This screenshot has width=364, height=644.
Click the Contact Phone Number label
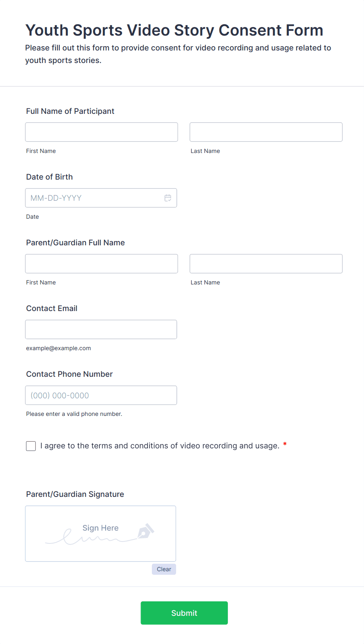click(69, 374)
